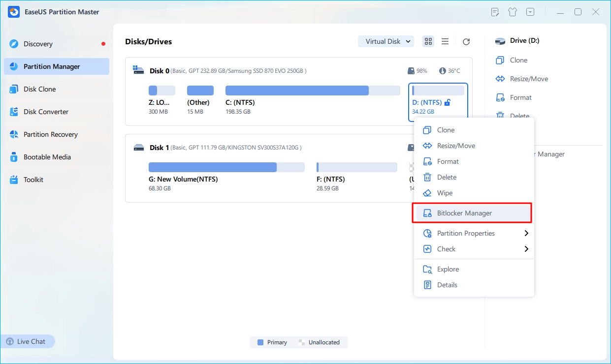611x364 pixels.
Task: Choose Check from context menu
Action: pyautogui.click(x=474, y=249)
